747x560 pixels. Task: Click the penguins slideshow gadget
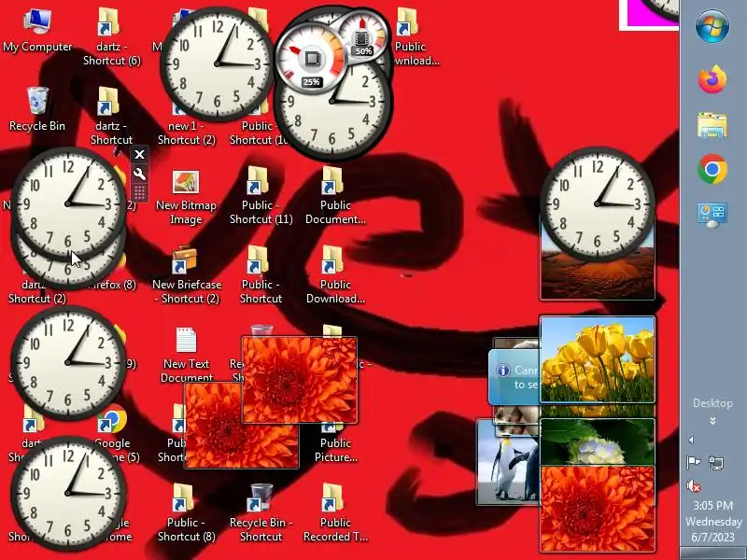[508, 462]
